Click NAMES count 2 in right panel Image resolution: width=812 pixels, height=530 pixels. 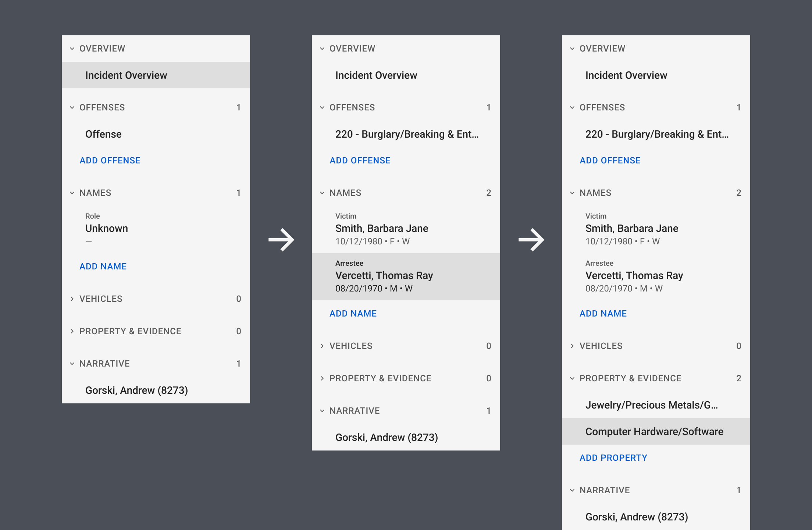tap(738, 193)
